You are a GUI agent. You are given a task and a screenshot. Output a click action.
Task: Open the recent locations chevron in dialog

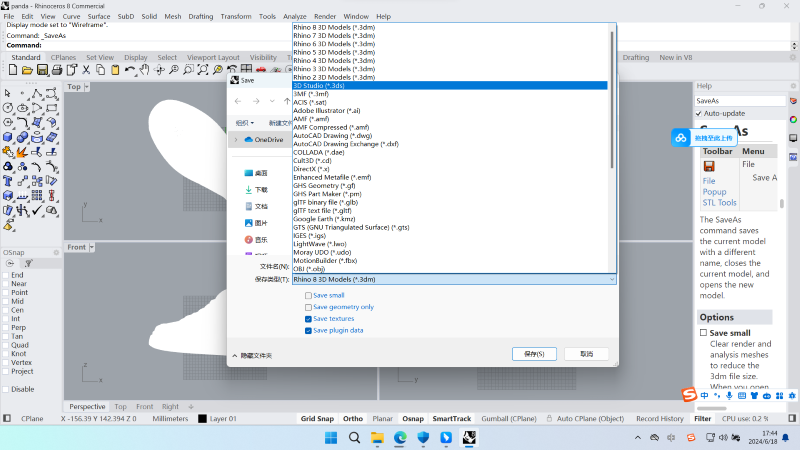(272, 101)
